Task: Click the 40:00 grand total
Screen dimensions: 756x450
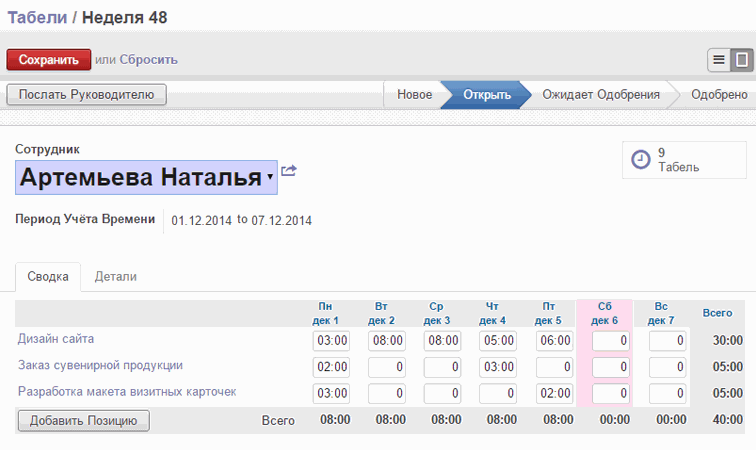Action: [728, 420]
